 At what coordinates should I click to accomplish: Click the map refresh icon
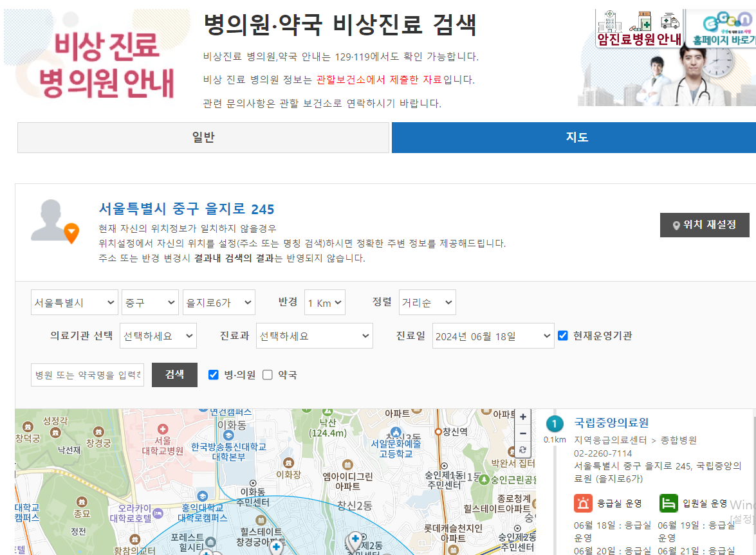click(x=522, y=450)
